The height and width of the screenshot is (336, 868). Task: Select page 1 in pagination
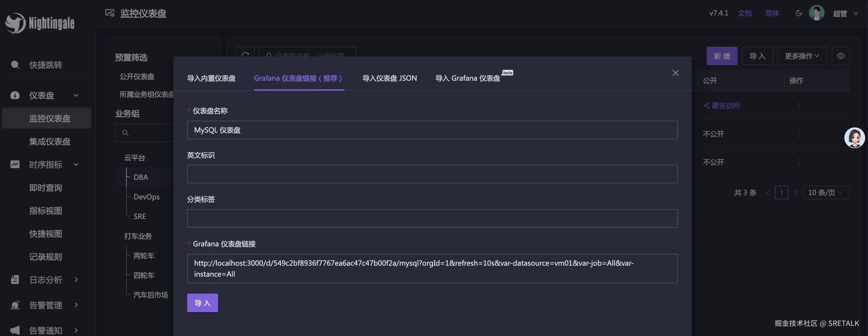[x=781, y=193]
